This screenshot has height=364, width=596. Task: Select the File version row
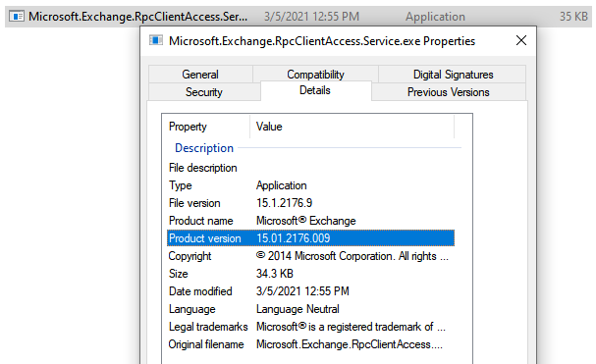pos(310,203)
